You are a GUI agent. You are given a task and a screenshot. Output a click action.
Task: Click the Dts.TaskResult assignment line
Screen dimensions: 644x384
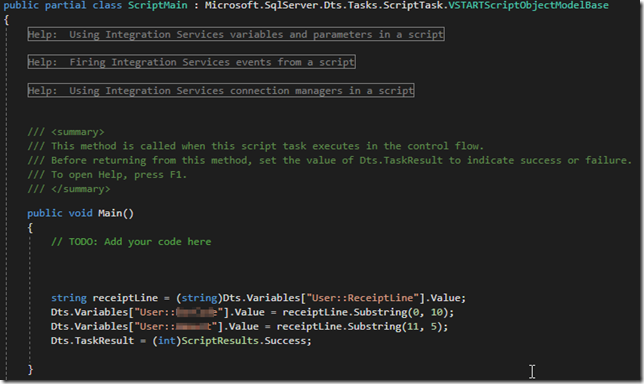[181, 340]
